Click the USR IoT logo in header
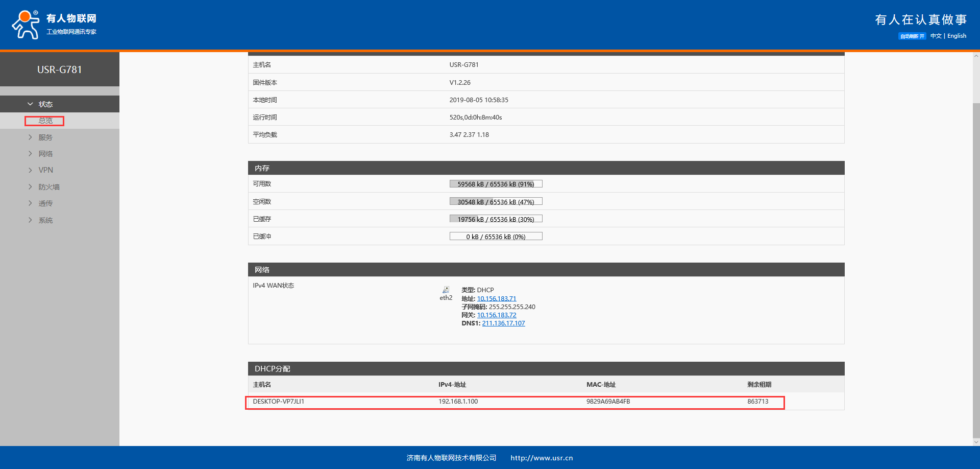 pos(54,25)
